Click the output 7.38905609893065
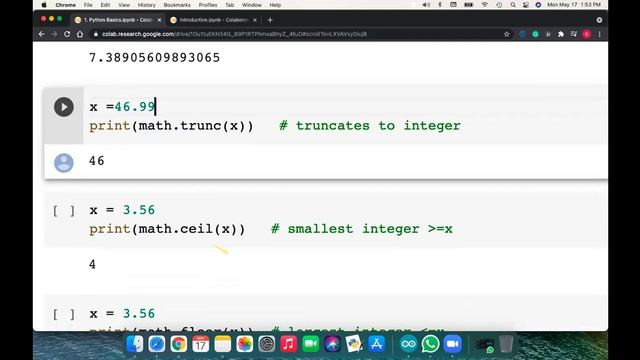The height and width of the screenshot is (360, 640). 155,58
